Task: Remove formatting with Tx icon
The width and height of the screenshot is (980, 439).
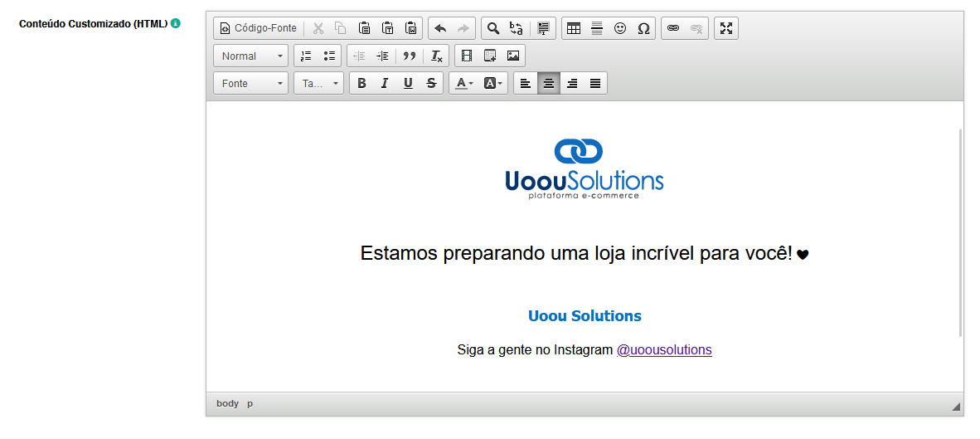Action: (437, 56)
